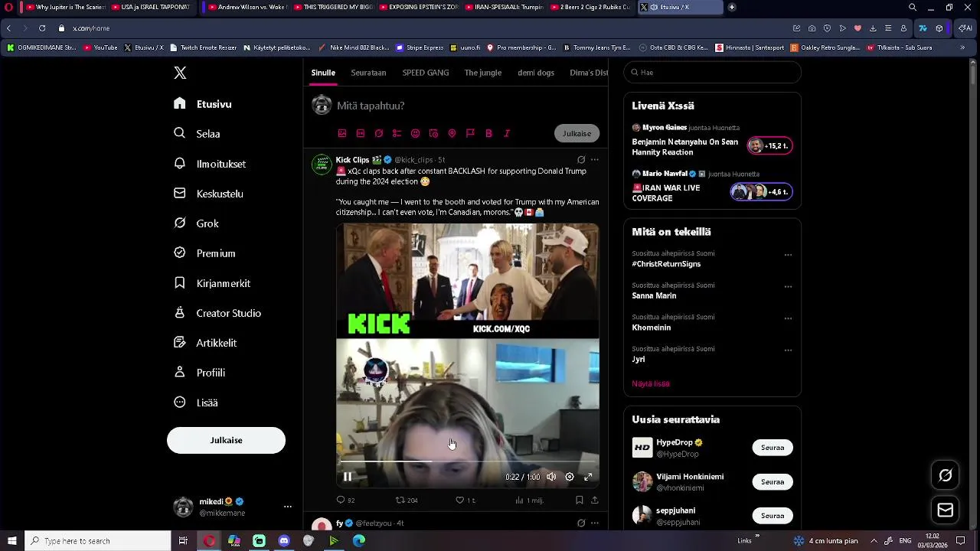Click the Hae search field

coord(712,72)
